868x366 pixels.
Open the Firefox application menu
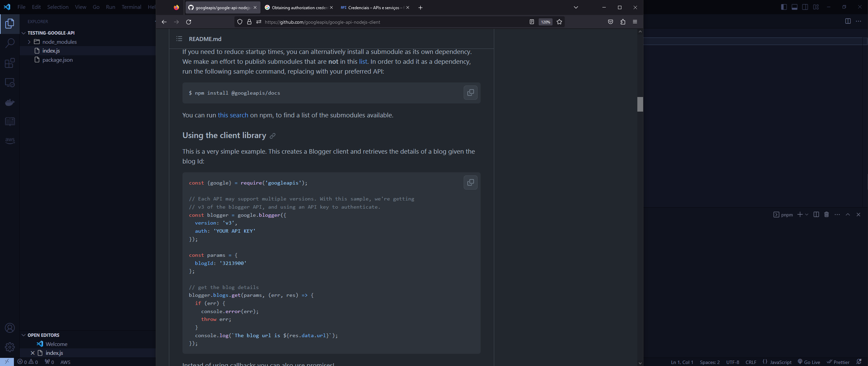click(635, 22)
